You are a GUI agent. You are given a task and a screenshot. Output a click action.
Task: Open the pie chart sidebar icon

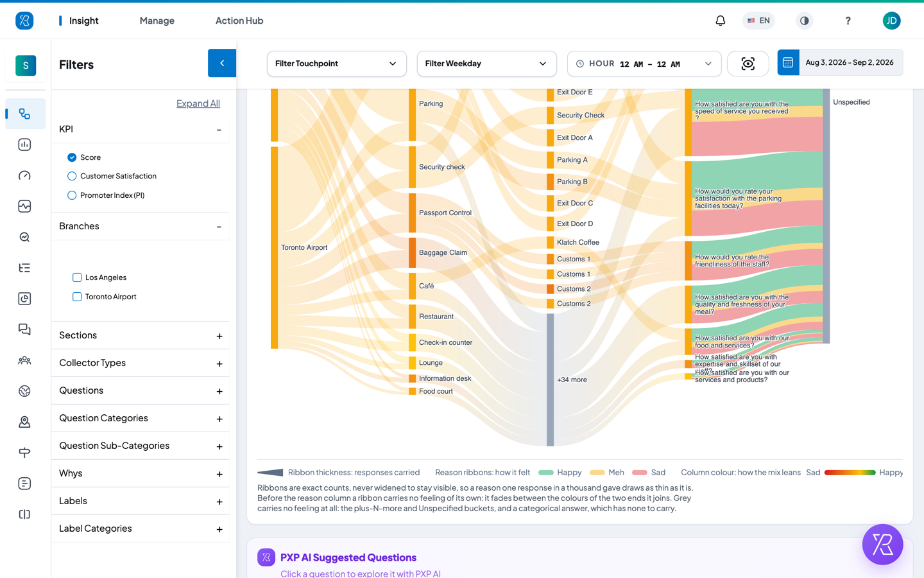(x=25, y=299)
